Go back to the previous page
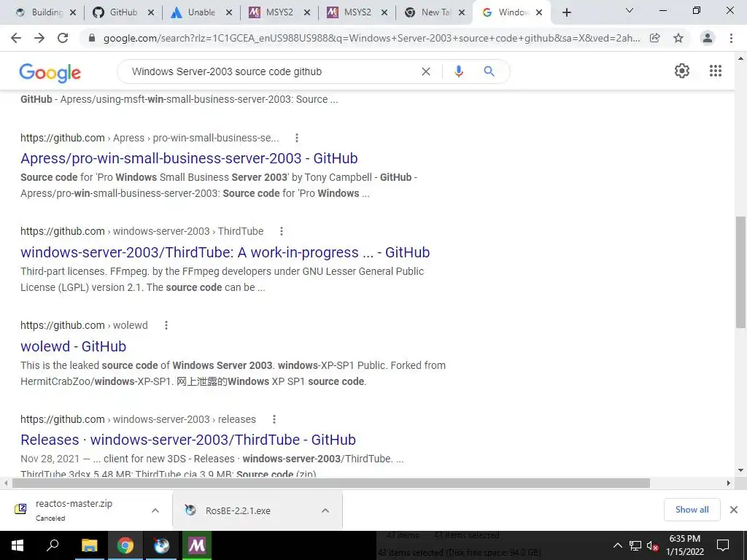 click(x=16, y=38)
